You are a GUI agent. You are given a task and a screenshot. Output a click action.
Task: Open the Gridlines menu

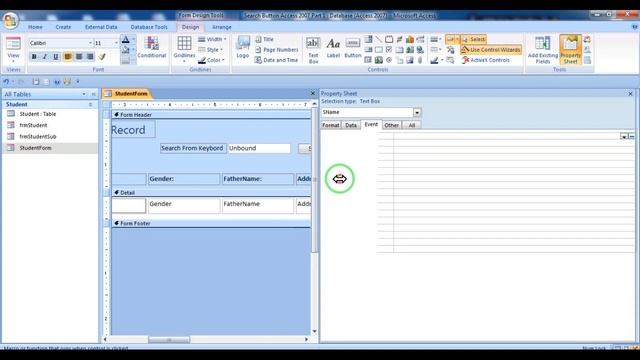(x=184, y=49)
